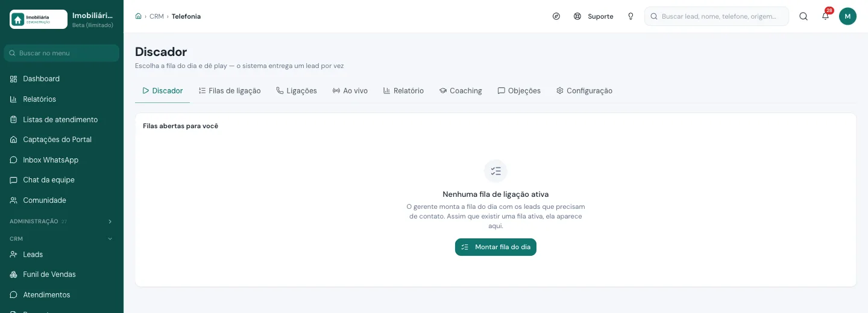Screen dimensions: 868x313
Task: Click the Relatórios bar chart sidebar icon
Action: tap(13, 99)
